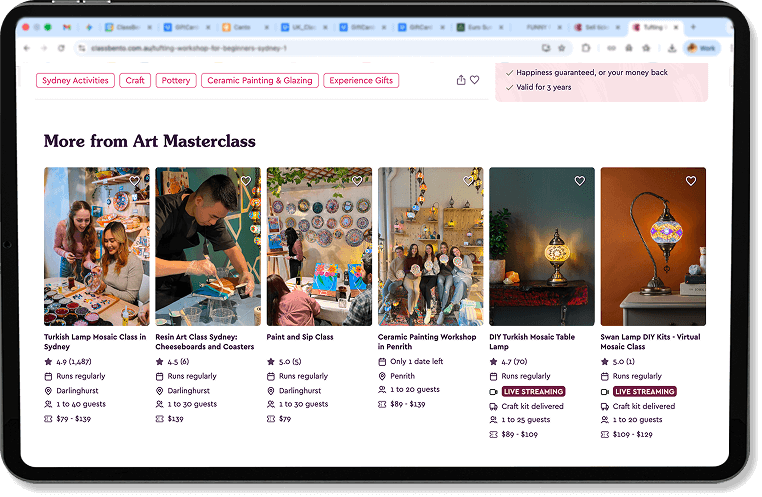The width and height of the screenshot is (762, 497).
Task: Click the browser reload button
Action: pyautogui.click(x=62, y=48)
